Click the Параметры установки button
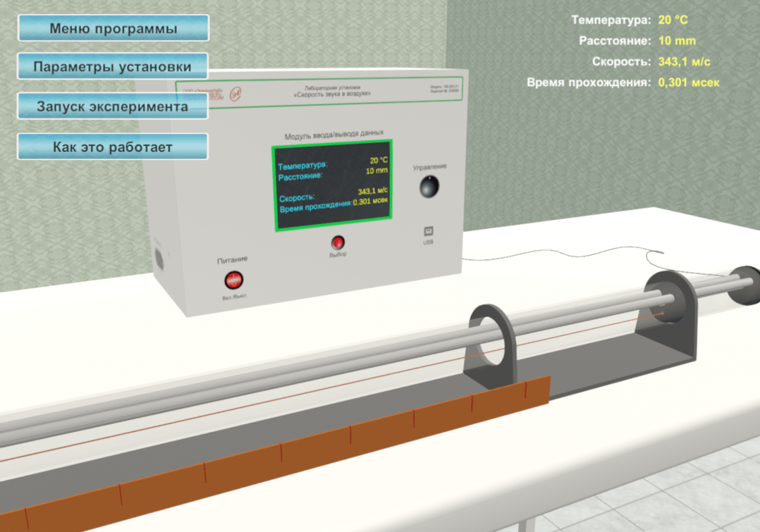The width and height of the screenshot is (760, 532). (113, 67)
